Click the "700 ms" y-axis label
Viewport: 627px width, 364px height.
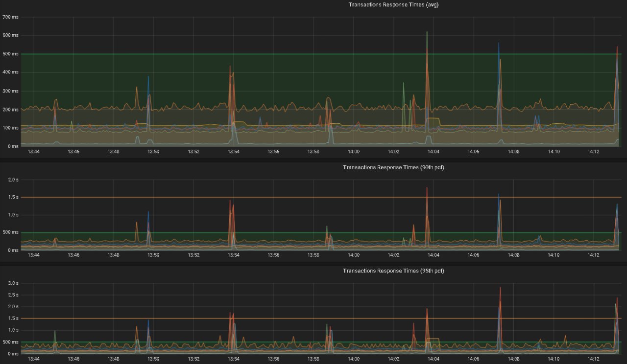coord(10,17)
